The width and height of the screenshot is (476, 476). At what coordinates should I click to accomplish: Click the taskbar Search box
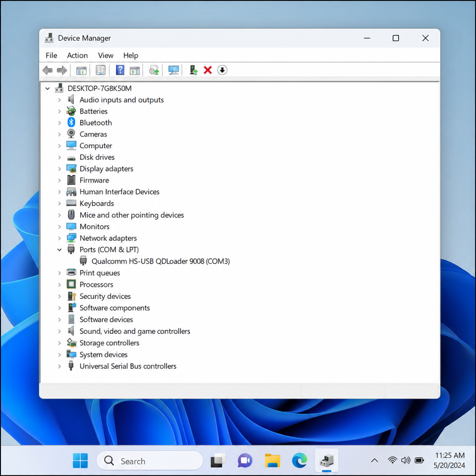(x=150, y=461)
